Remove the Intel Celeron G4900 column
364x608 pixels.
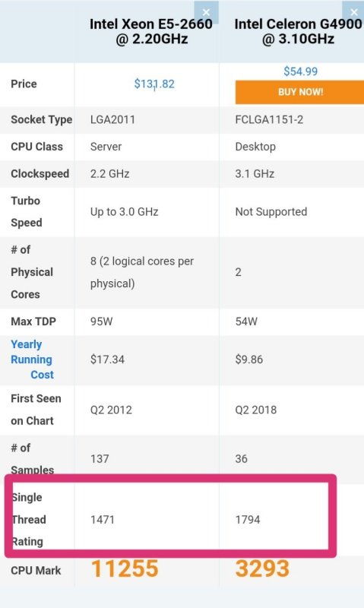pyautogui.click(x=353, y=12)
